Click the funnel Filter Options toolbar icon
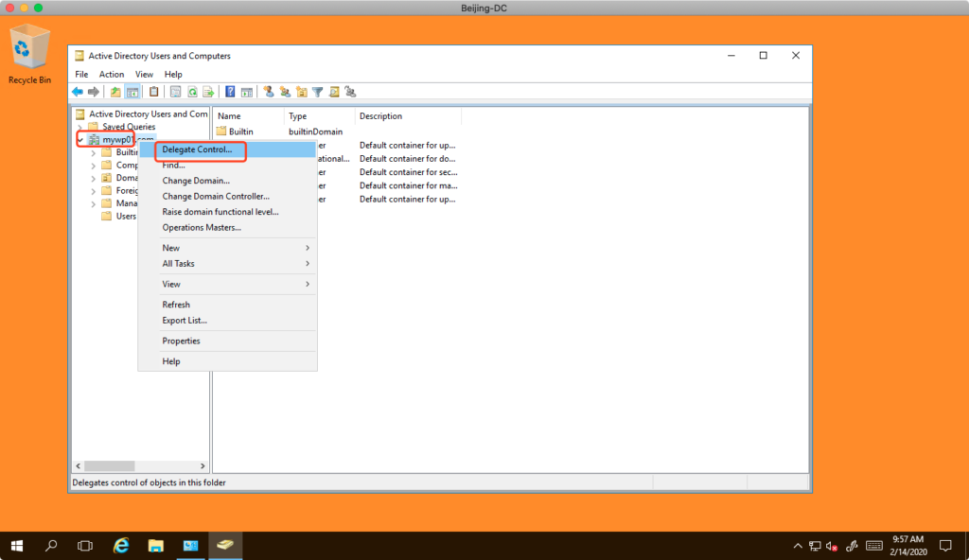Screen dimensions: 969x560 (x=318, y=92)
